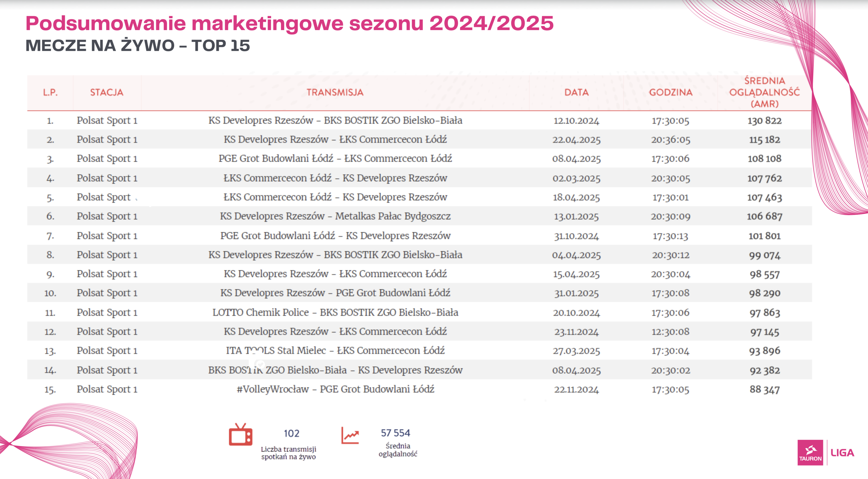Click the 102 transmissions count number
Image resolution: width=868 pixels, height=479 pixels.
point(291,433)
